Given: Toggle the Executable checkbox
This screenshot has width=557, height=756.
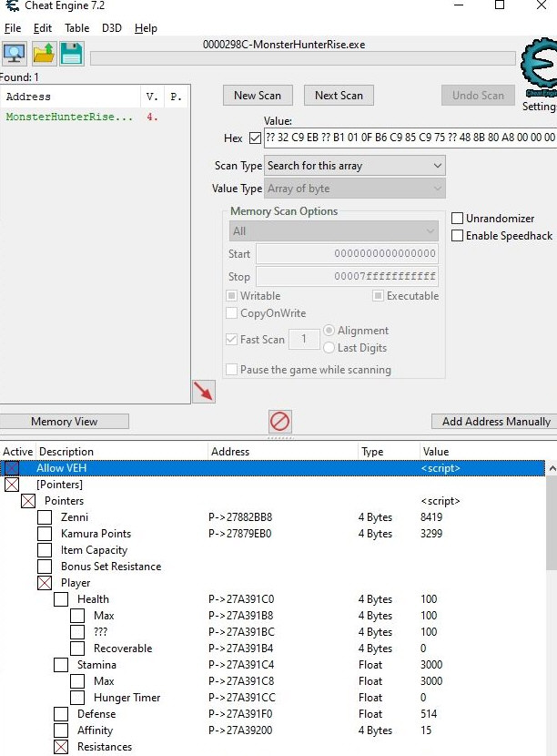Looking at the screenshot, I should coord(379,295).
